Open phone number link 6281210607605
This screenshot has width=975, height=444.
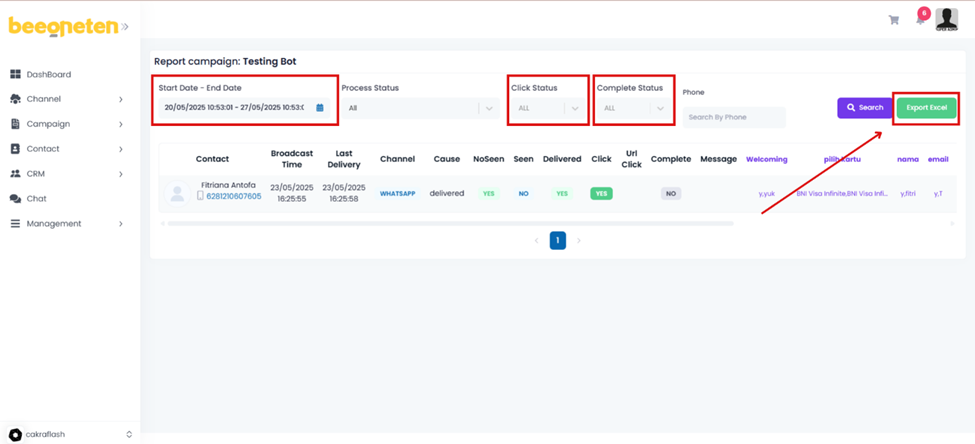tap(233, 197)
